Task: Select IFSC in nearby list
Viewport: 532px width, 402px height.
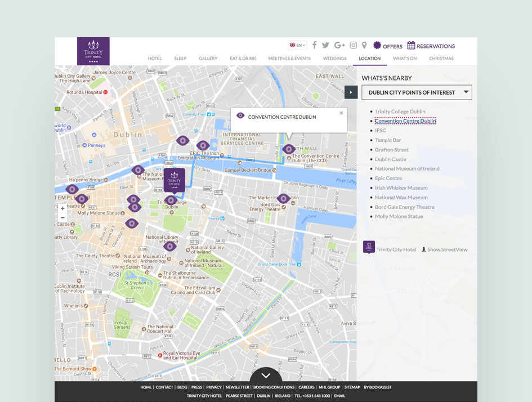Action: pos(381,131)
